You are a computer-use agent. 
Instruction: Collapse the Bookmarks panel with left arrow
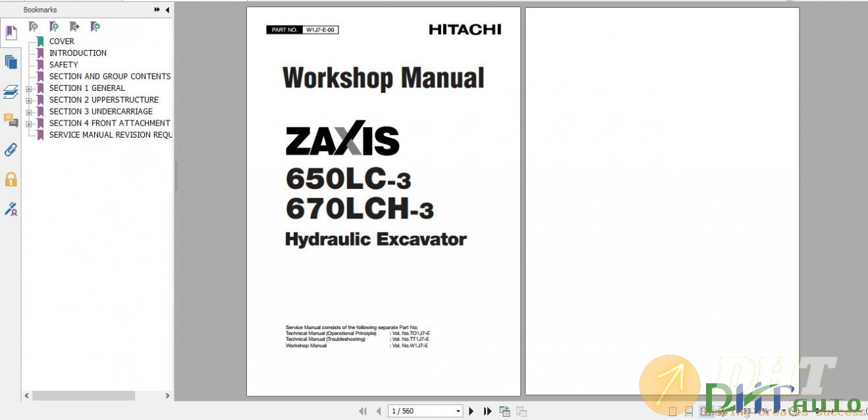point(167,10)
